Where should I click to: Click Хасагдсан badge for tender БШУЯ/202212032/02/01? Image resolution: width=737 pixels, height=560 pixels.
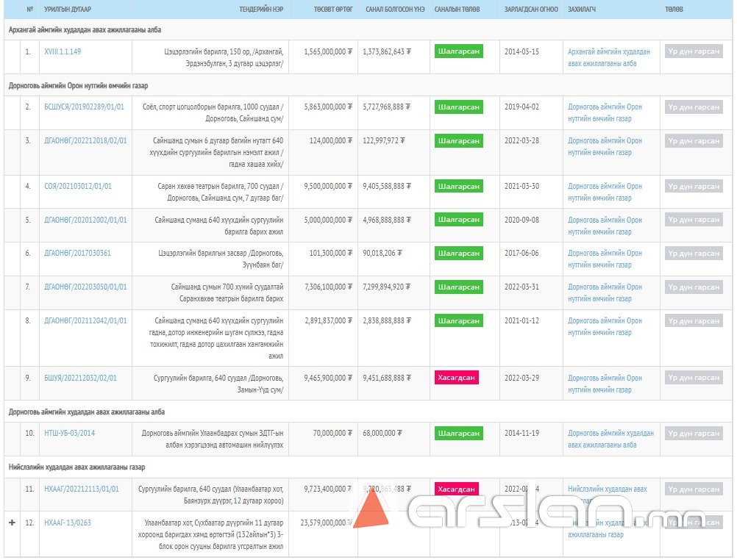point(456,378)
